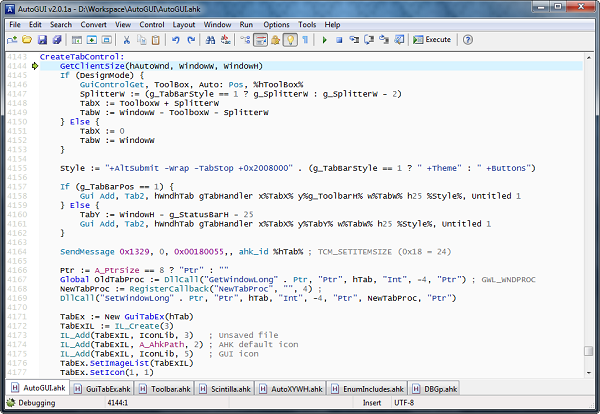Stop debugging with the blue square icon
Viewport: 600px width, 414px height.
339,40
